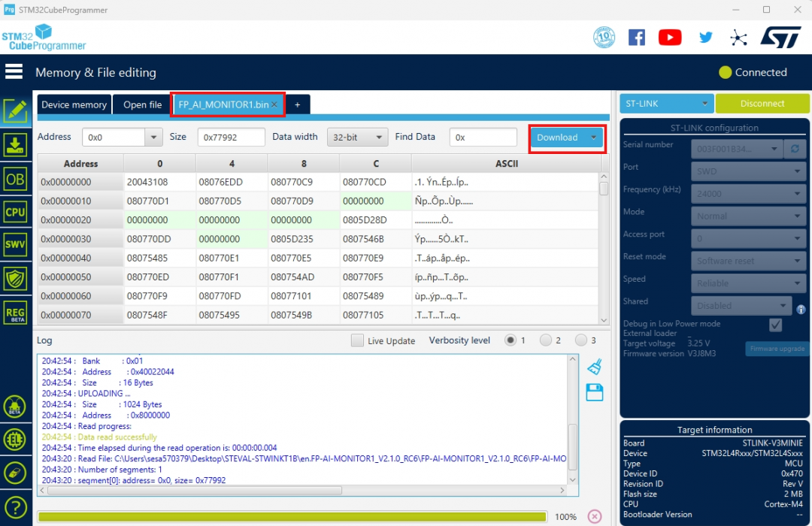Open the External Loaders (EL) panel
812x526 pixels.
(16, 440)
